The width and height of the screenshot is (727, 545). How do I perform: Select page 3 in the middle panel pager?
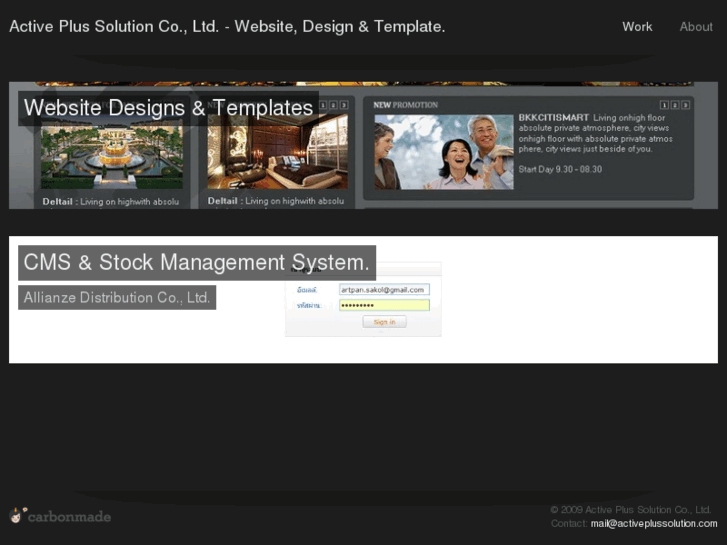pos(344,105)
